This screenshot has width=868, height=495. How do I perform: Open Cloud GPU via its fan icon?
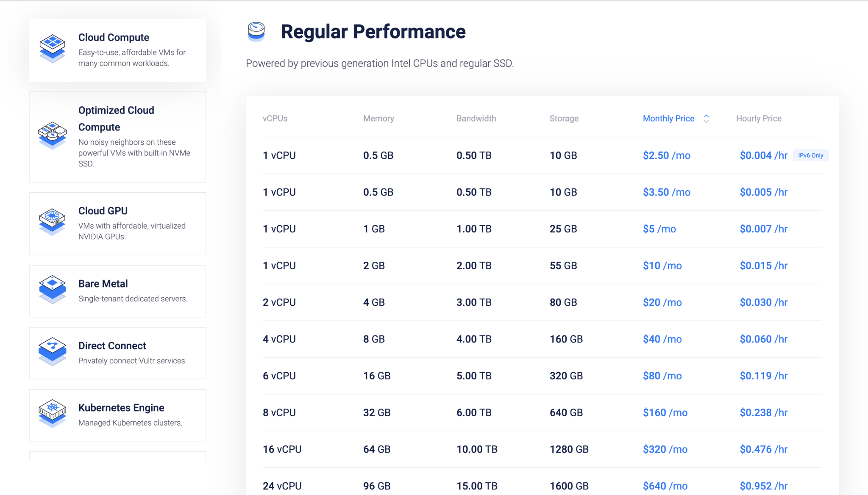(52, 221)
